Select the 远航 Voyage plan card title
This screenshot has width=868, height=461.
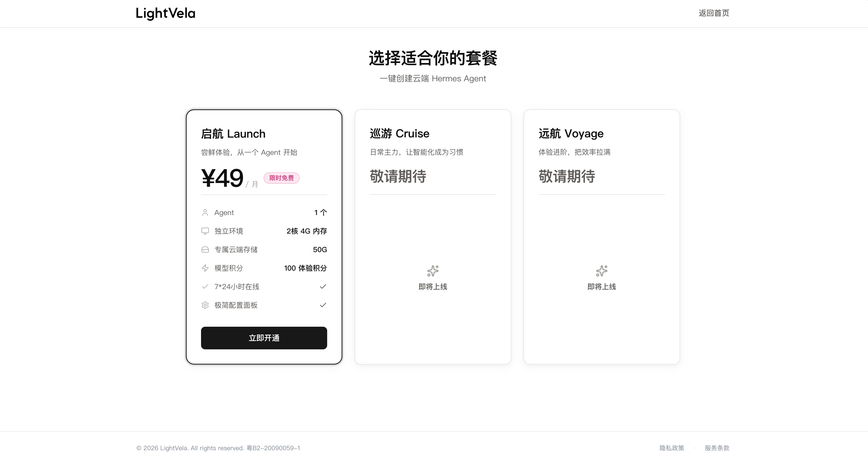point(571,133)
